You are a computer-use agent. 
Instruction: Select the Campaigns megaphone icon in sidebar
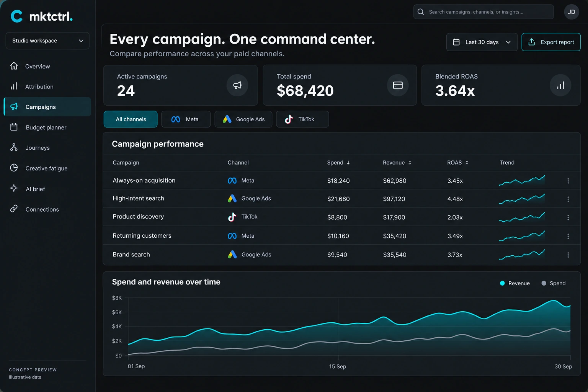[14, 106]
